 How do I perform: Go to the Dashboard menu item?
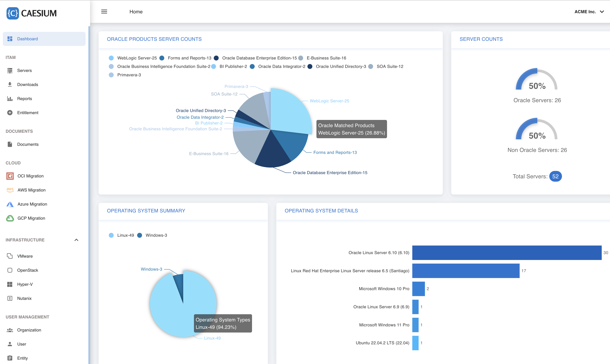(x=44, y=39)
